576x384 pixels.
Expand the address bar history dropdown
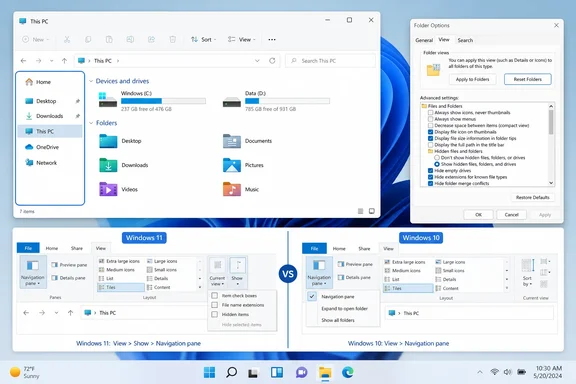[x=257, y=61]
